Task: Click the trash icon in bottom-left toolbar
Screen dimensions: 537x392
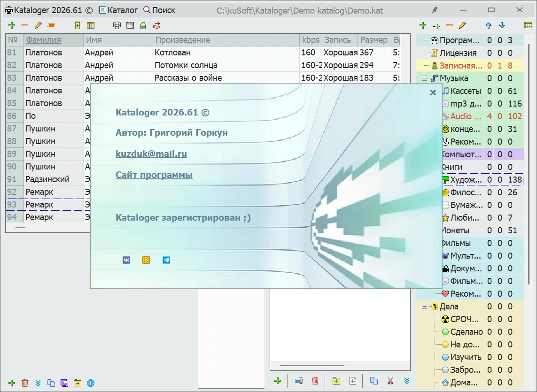Action: tap(24, 383)
